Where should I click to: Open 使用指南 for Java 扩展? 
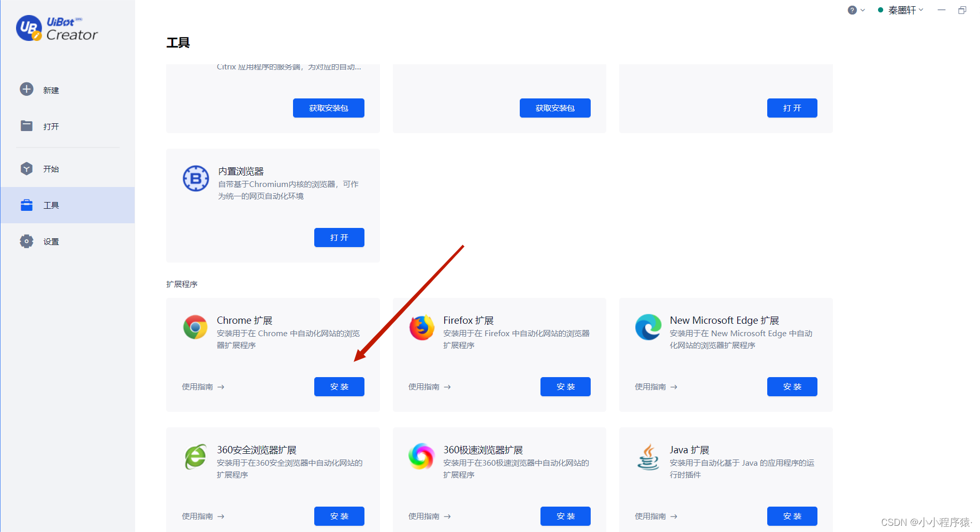click(x=656, y=516)
